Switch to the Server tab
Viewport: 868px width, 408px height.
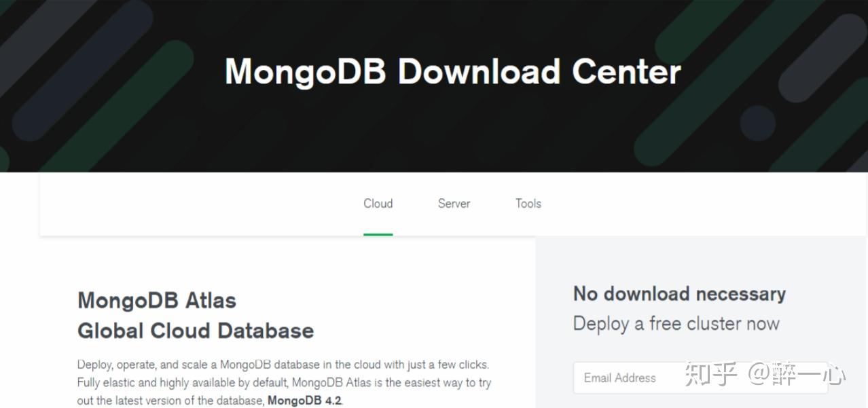[x=454, y=204]
